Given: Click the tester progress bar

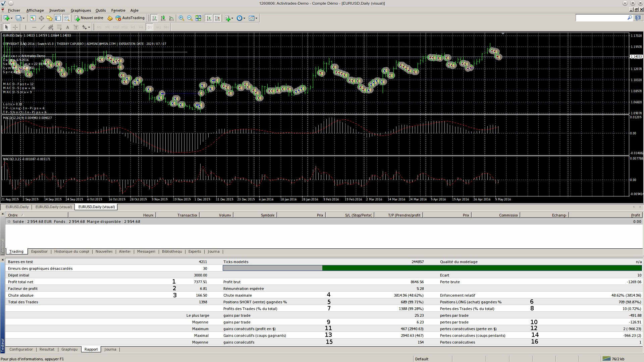Looking at the screenshot, I should point(432,268).
